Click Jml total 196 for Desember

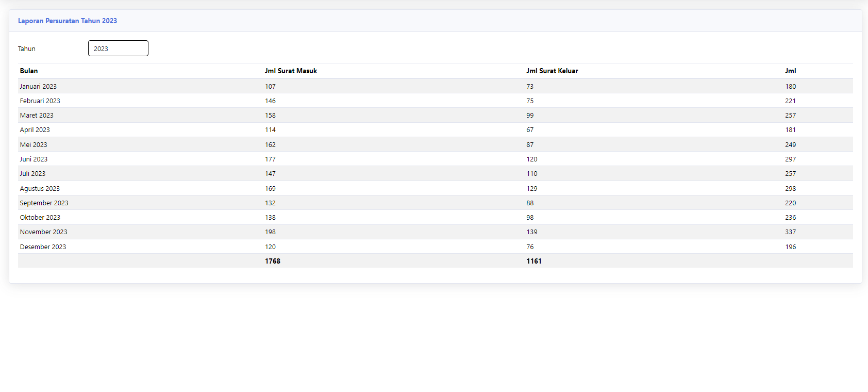point(791,247)
